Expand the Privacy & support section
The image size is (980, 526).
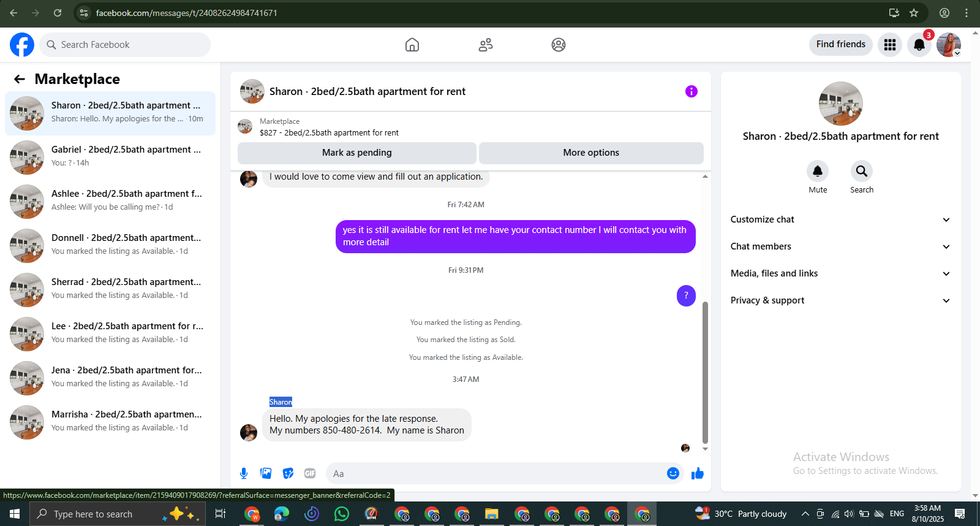(840, 300)
